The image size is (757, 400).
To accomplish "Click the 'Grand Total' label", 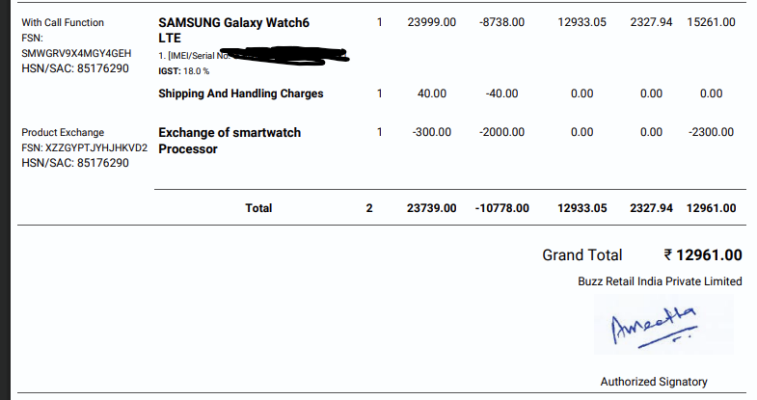I will click(582, 255).
